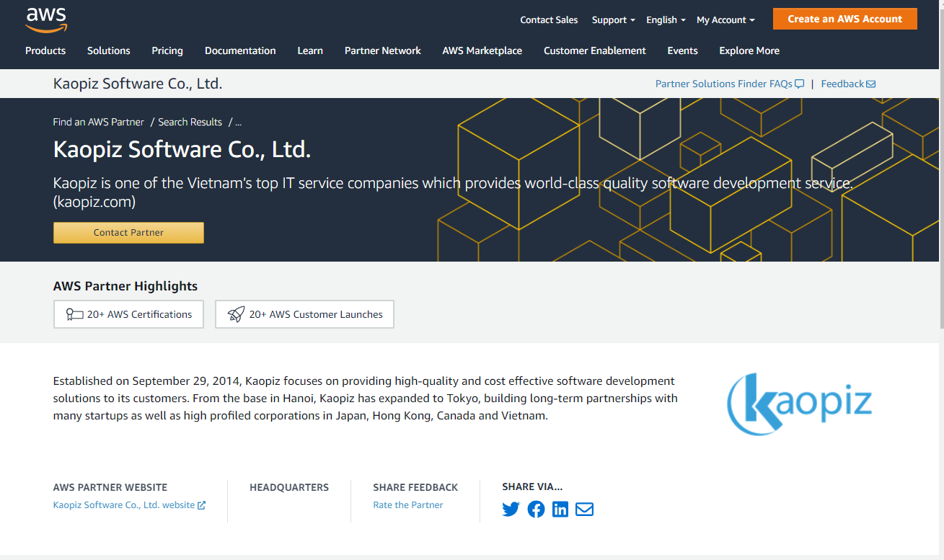Click the Contact Partner button

pos(128,232)
